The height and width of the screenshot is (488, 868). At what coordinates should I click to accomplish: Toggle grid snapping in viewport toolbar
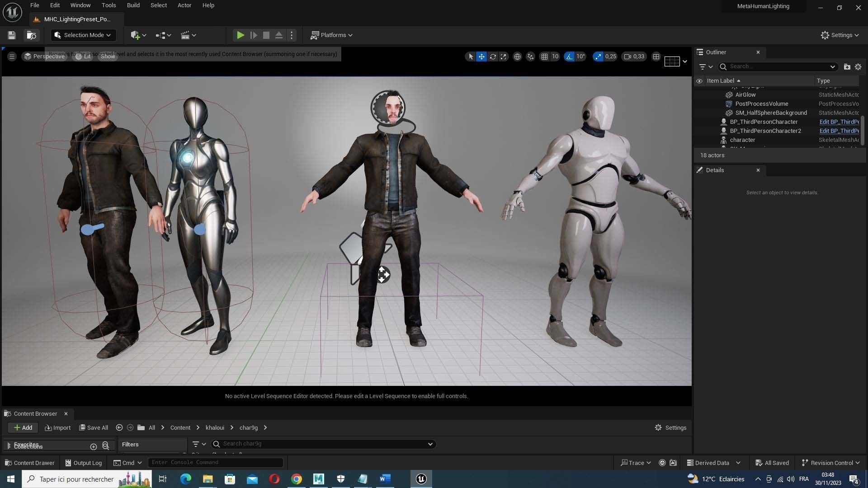544,56
